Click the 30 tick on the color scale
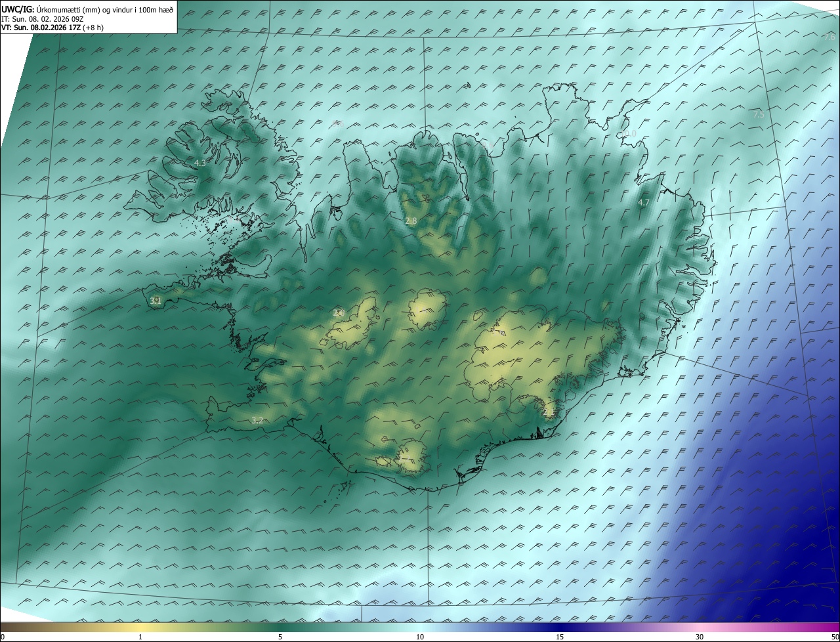This screenshot has height=642, width=840. point(700,637)
